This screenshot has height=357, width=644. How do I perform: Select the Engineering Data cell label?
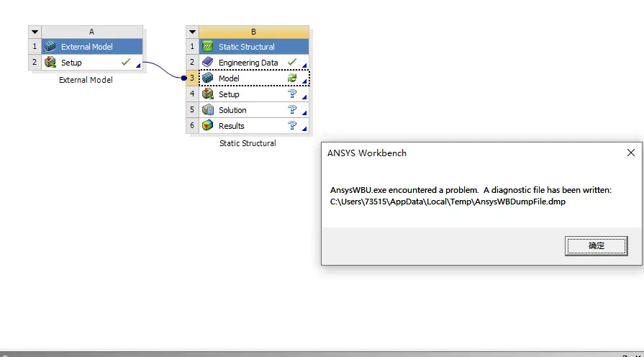248,63
